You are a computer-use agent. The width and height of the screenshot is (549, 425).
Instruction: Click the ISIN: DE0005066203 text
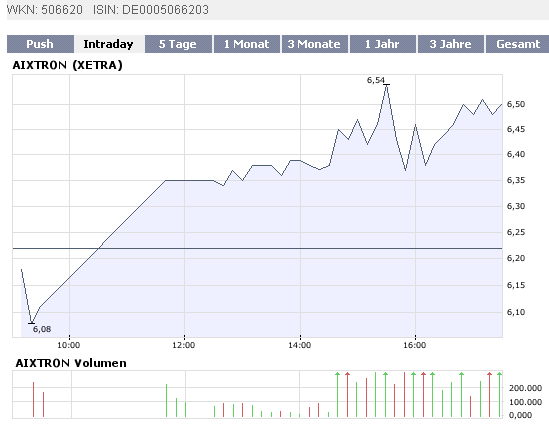click(x=151, y=9)
